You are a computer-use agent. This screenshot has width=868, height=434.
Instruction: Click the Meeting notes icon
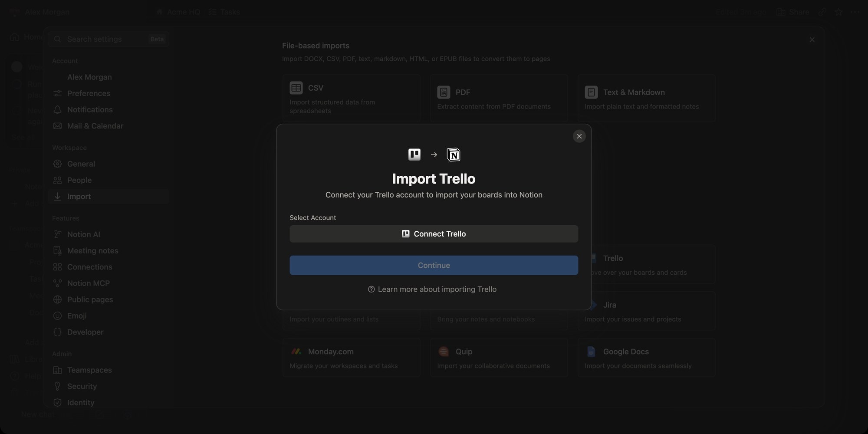pos(57,251)
